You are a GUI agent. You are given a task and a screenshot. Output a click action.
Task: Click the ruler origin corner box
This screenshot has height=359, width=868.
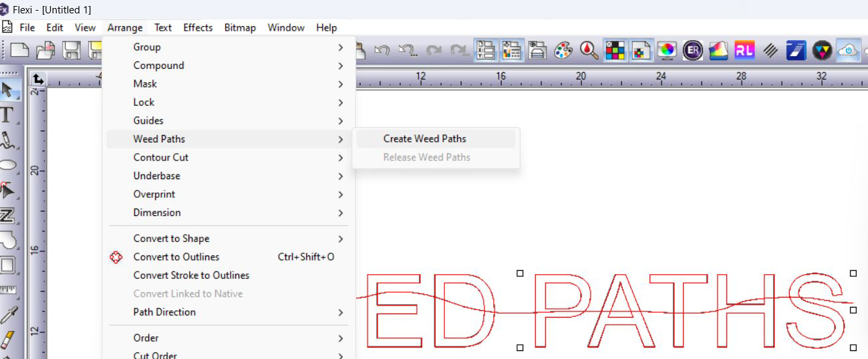coord(38,80)
